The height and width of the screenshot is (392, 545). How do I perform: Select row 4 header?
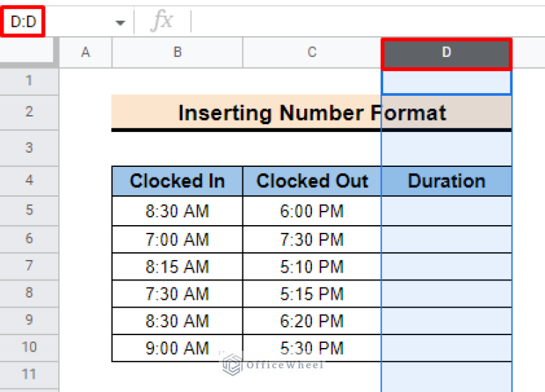[x=29, y=180]
